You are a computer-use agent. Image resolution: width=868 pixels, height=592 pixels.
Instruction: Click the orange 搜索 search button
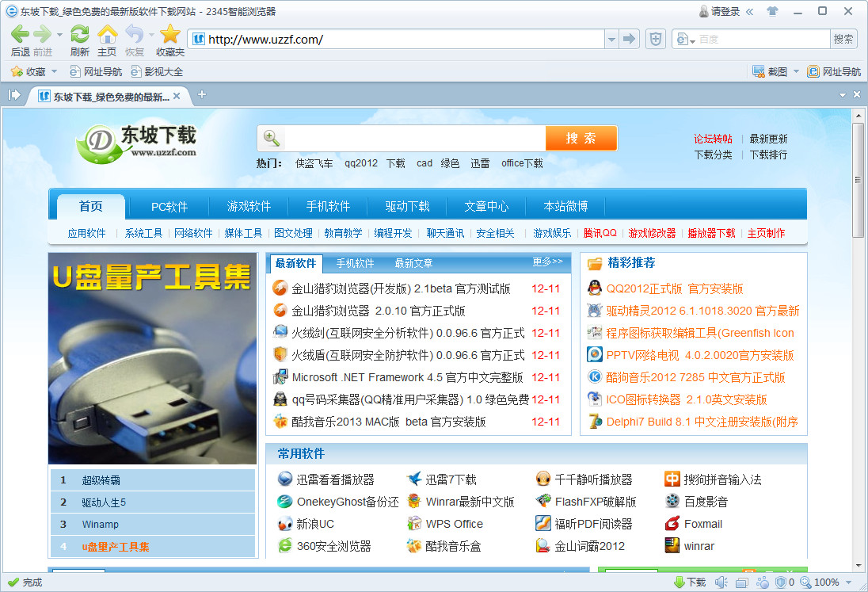[581, 138]
